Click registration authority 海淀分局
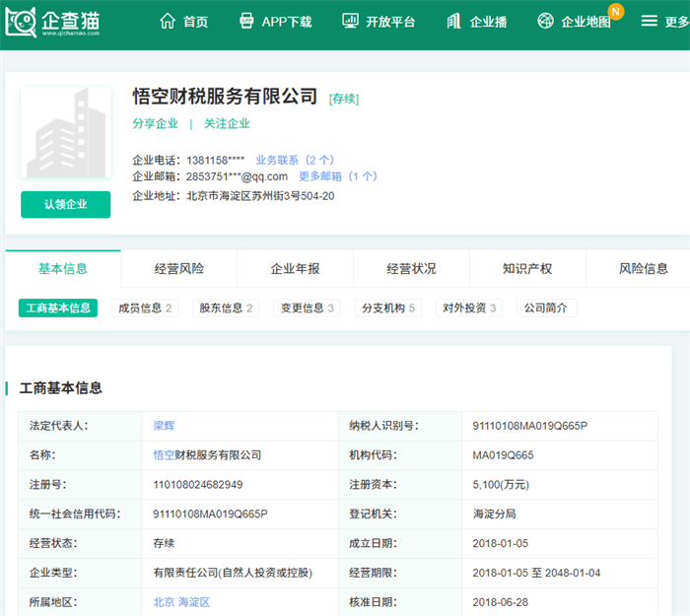 (x=494, y=513)
